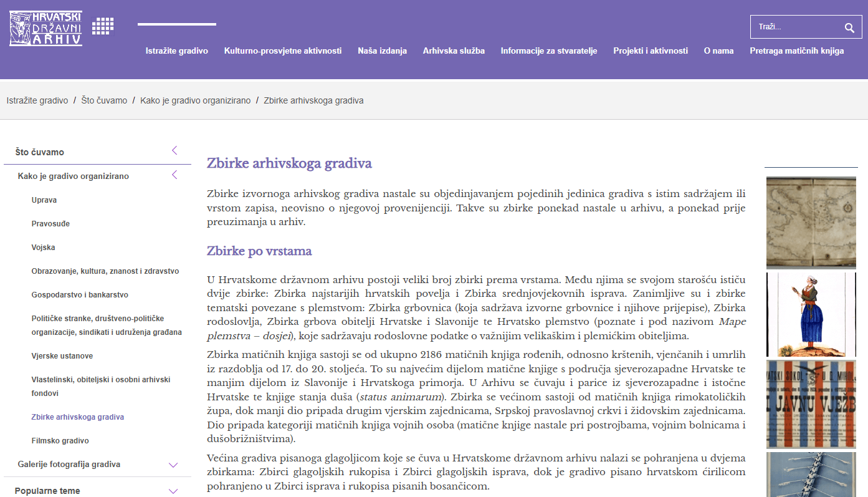The height and width of the screenshot is (497, 868).
Task: Expand Galerije fotografija gradiva section
Action: (173, 465)
